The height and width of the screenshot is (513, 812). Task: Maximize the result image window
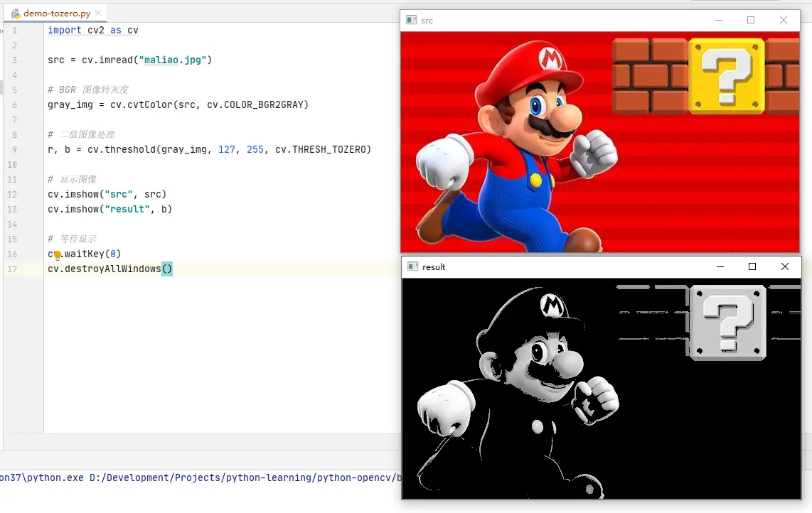[x=752, y=266]
